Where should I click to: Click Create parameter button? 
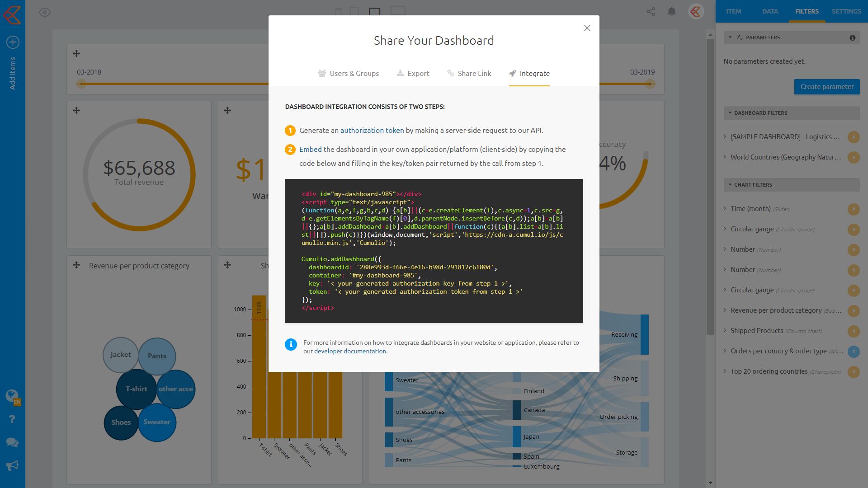pyautogui.click(x=827, y=86)
